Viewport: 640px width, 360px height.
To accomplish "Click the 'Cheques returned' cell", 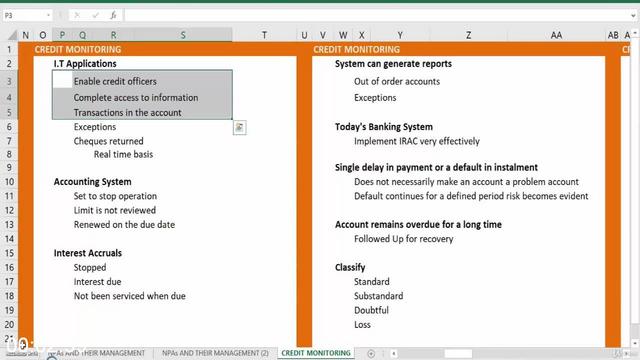I will click(x=108, y=141).
